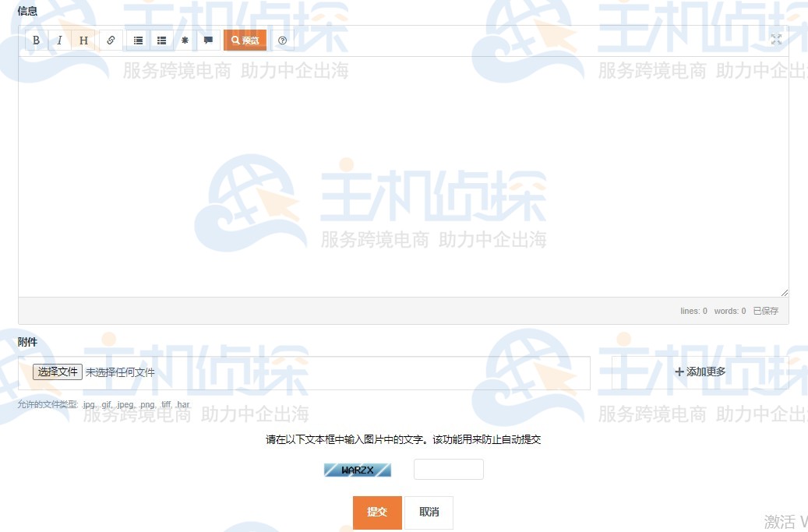808x532 pixels.
Task: Submit the form with the 提交 button
Action: [377, 513]
